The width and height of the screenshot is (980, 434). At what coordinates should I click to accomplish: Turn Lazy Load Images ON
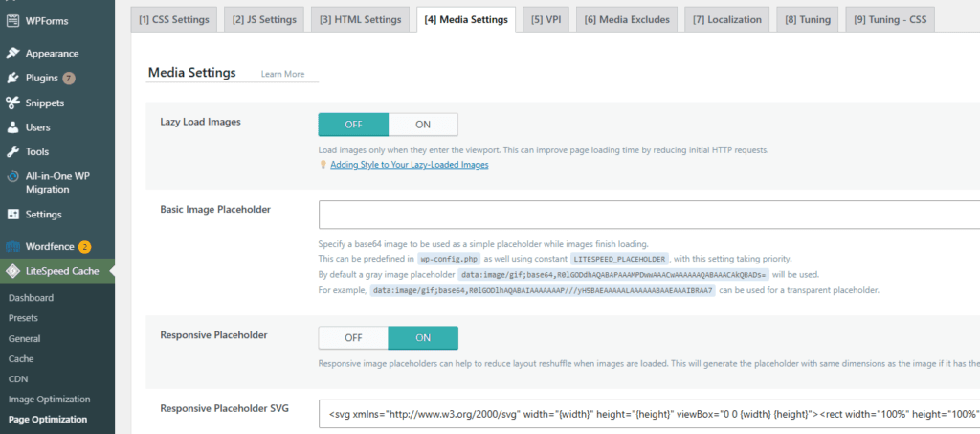point(423,125)
